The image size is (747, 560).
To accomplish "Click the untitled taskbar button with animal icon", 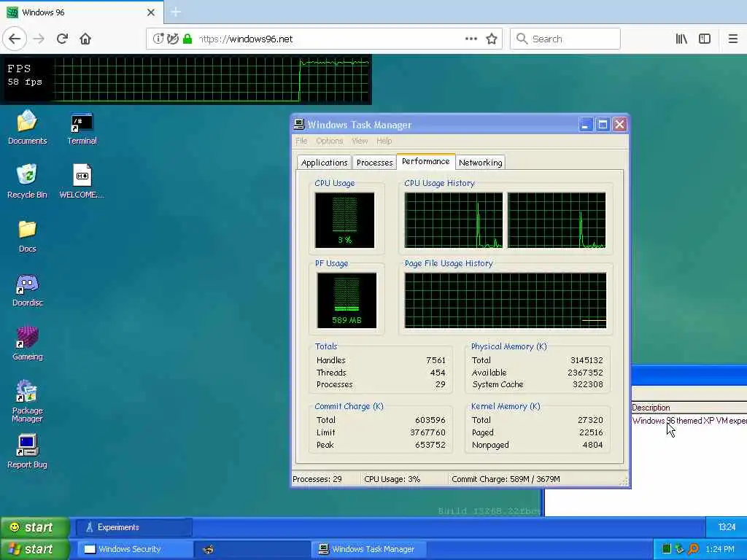I will click(x=252, y=549).
